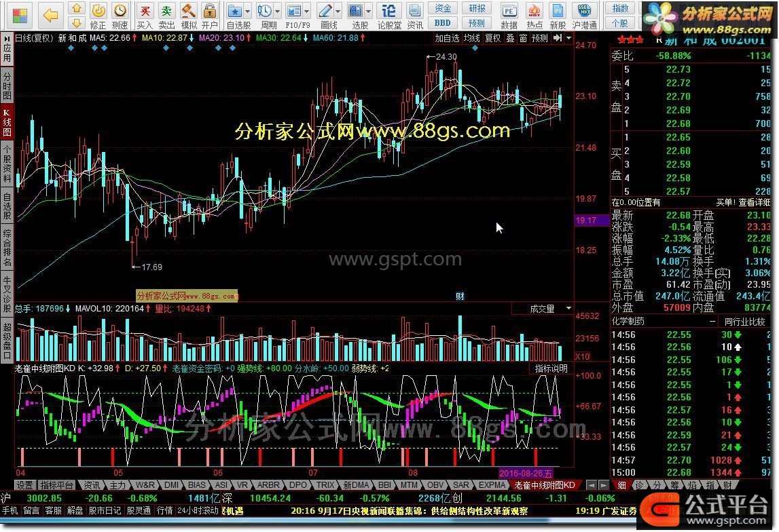The image size is (779, 532).
Task: Click the up arrow navigation icon
Action: (77, 8)
